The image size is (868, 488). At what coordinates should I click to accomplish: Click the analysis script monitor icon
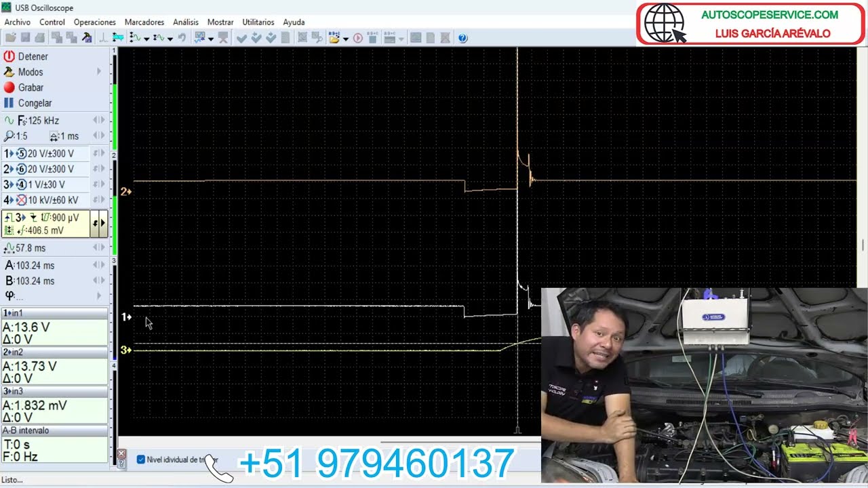(x=200, y=38)
